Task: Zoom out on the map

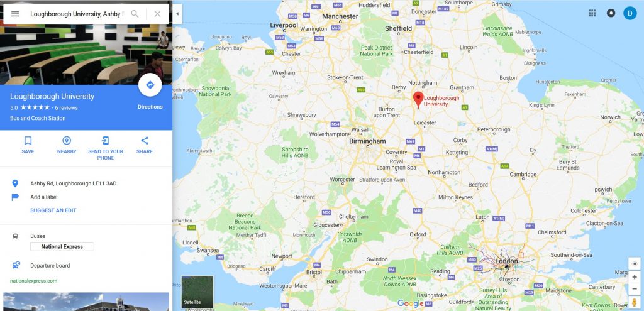Action: (x=634, y=288)
